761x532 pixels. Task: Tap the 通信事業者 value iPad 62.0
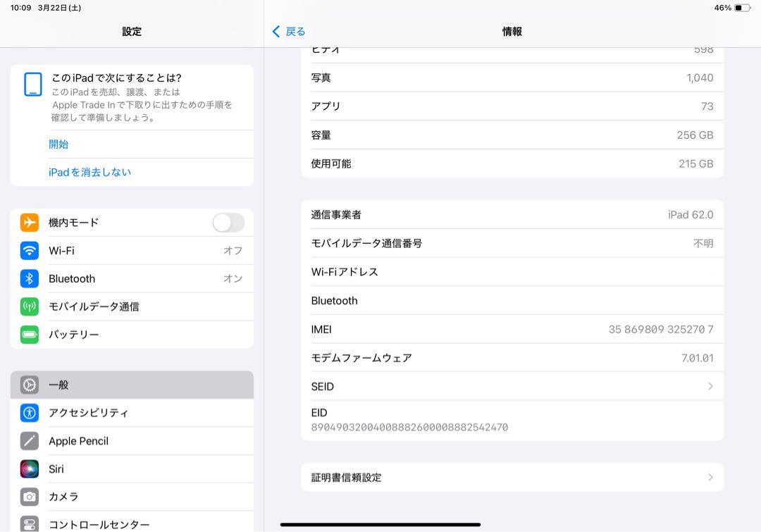[691, 214]
